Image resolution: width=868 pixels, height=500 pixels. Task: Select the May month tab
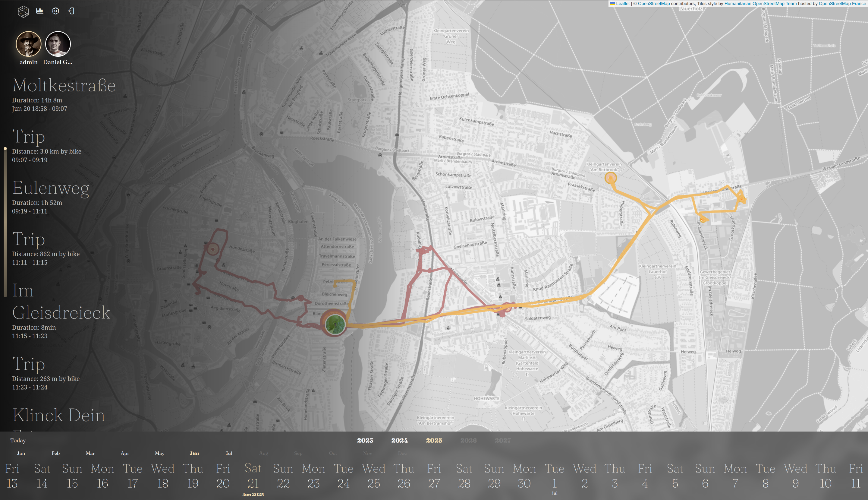[x=159, y=453]
